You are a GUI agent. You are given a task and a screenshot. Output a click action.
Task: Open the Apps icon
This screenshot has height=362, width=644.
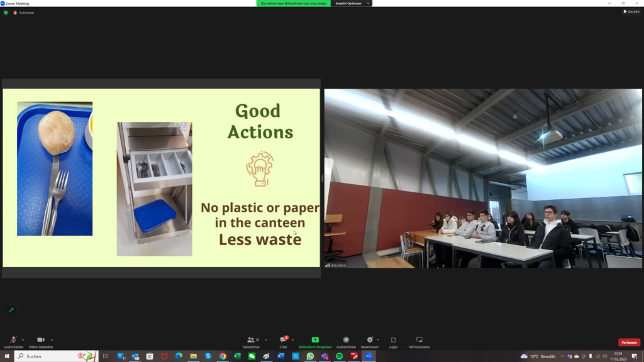[x=393, y=340]
